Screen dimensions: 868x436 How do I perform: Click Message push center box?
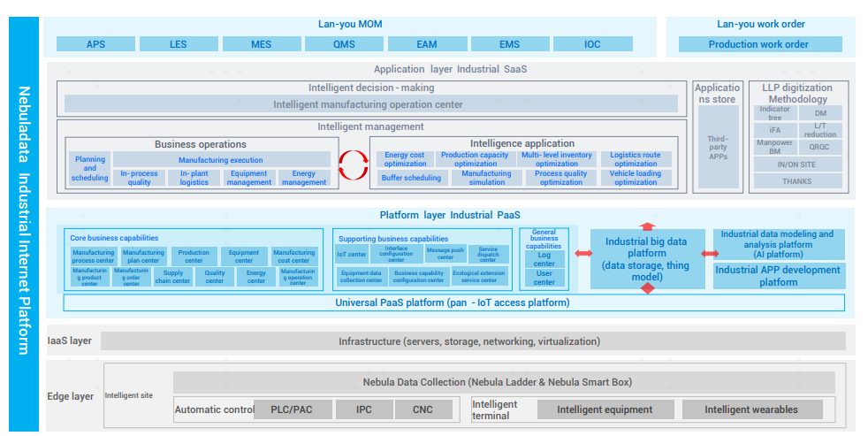[445, 255]
